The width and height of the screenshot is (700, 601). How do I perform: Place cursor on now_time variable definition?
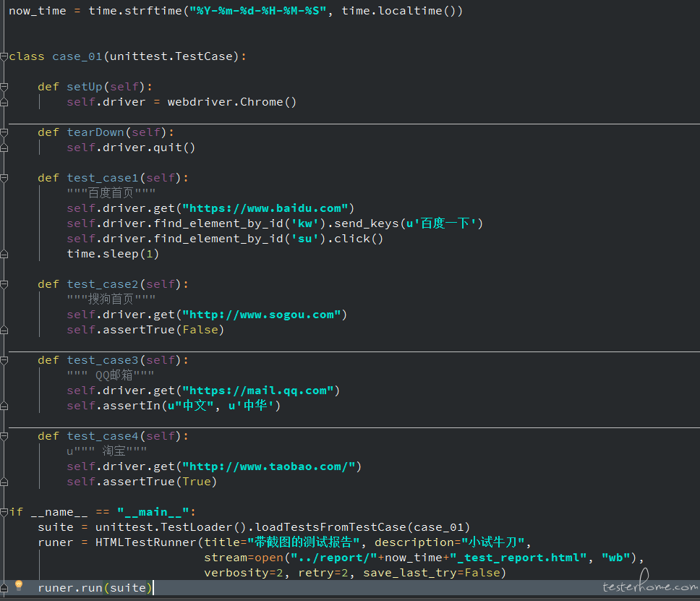38,11
